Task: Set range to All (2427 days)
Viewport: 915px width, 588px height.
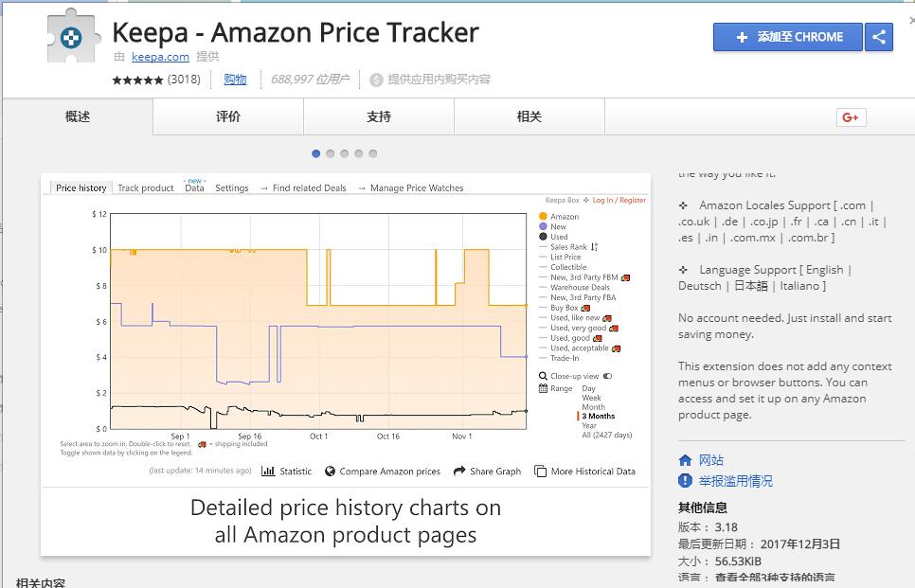Action: tap(606, 436)
